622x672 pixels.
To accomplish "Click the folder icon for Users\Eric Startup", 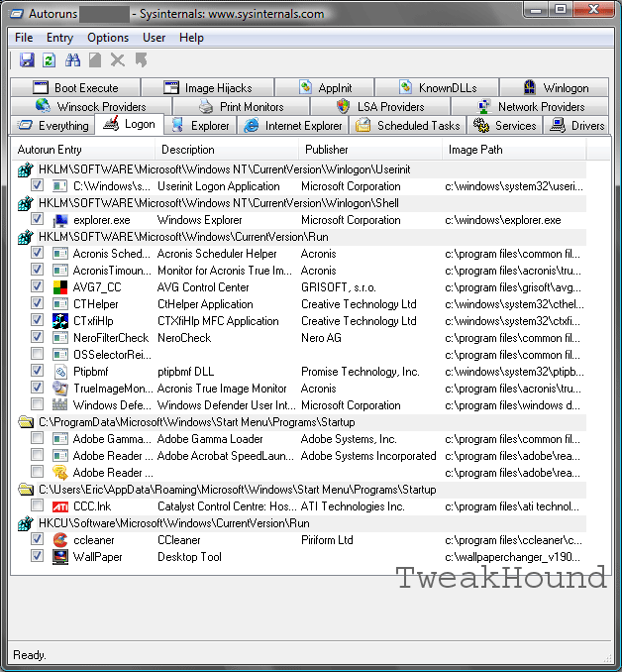I will (26, 490).
